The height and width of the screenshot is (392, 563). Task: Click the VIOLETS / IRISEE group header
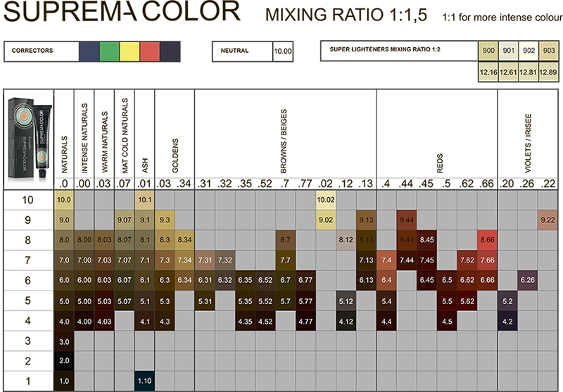point(528,144)
